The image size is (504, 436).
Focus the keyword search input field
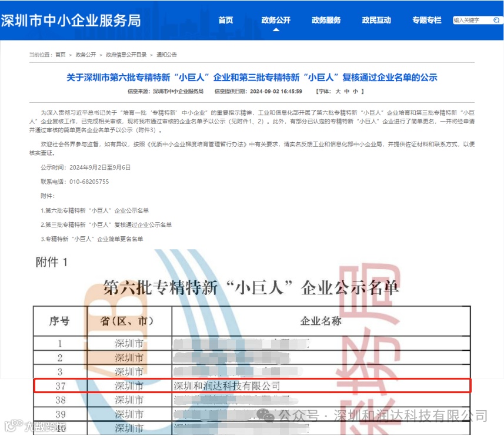472,20
